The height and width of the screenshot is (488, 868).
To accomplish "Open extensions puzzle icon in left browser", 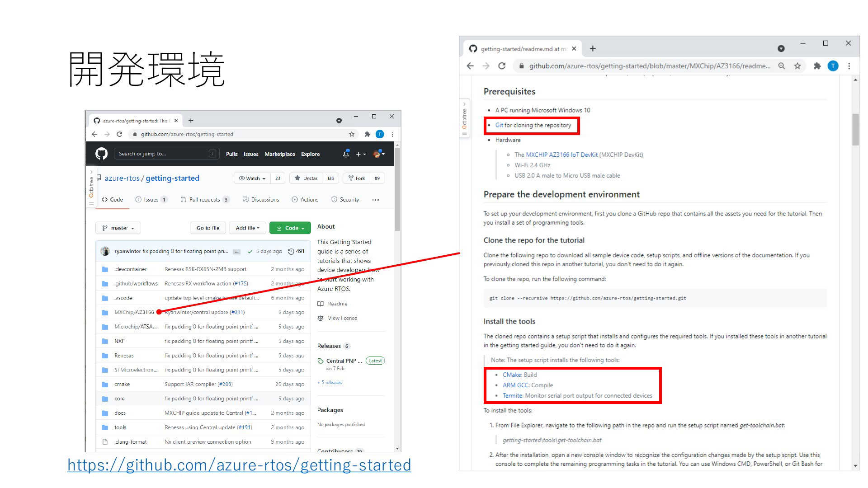I will pyautogui.click(x=367, y=134).
